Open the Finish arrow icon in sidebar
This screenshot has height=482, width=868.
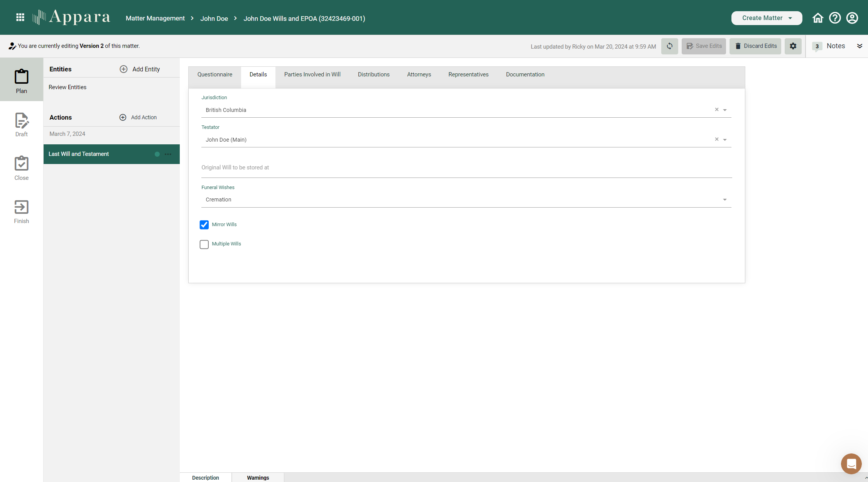click(x=21, y=210)
